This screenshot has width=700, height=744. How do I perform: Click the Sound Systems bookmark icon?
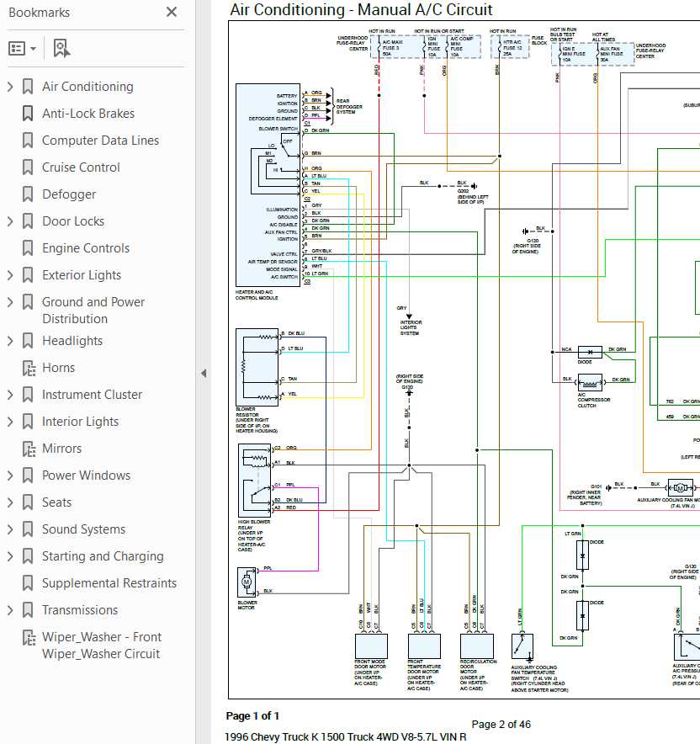(x=28, y=529)
